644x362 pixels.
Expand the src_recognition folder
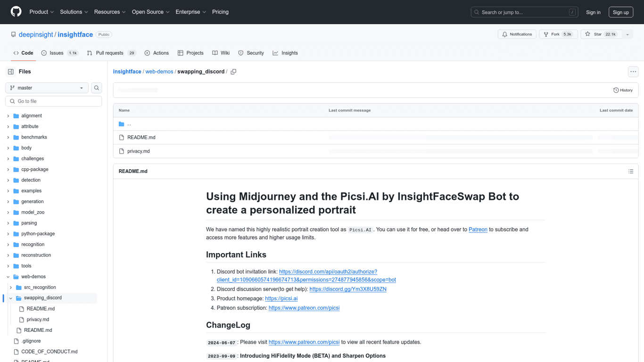(11, 288)
